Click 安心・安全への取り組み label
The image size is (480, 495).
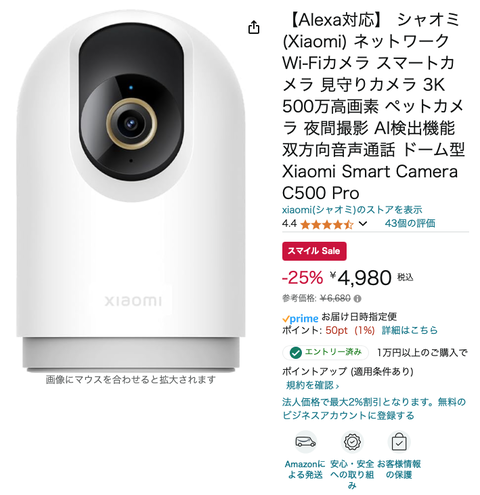(352, 474)
